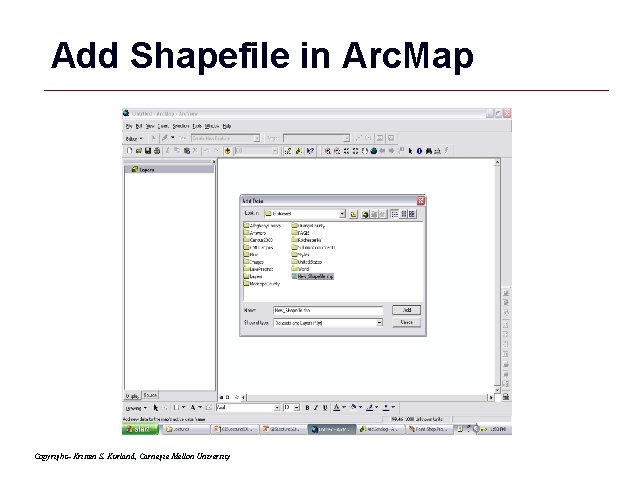The image size is (640, 480).
Task: Launch ArcCatalog from the toolbar
Action: pos(299,151)
